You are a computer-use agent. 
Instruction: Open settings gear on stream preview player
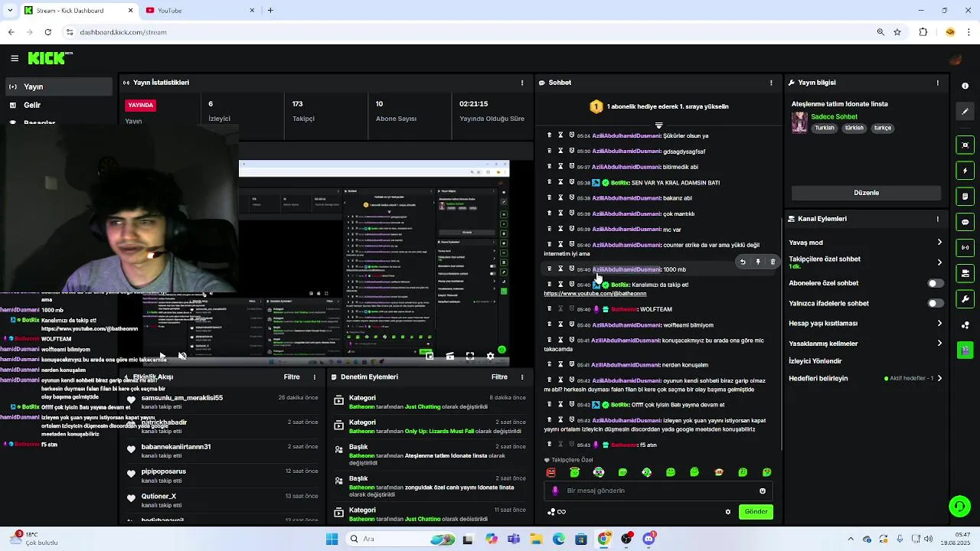(x=490, y=356)
